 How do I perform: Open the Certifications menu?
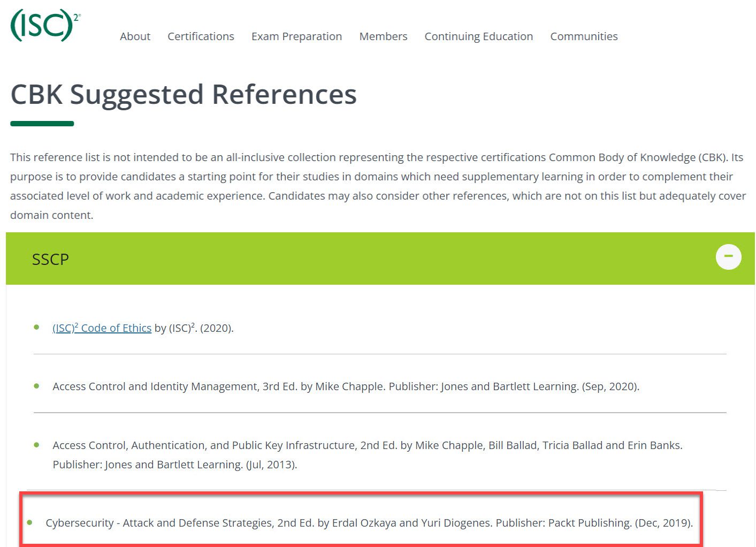coord(201,36)
